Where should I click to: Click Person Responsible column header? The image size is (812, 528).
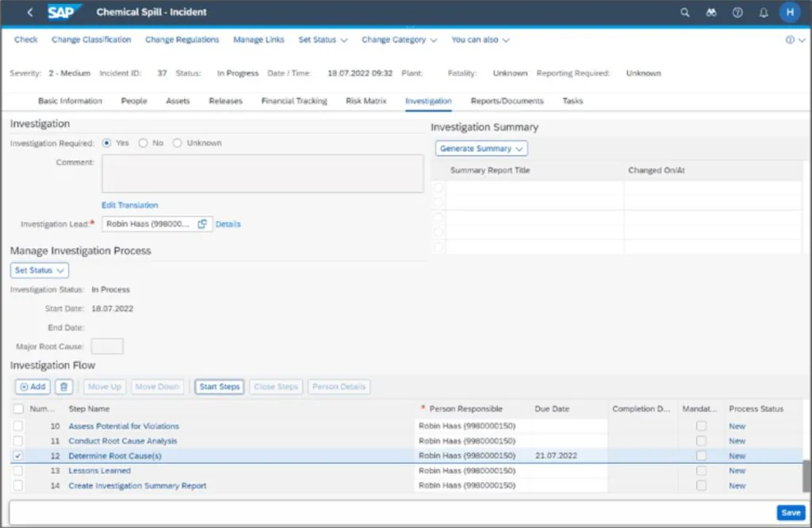click(x=465, y=409)
